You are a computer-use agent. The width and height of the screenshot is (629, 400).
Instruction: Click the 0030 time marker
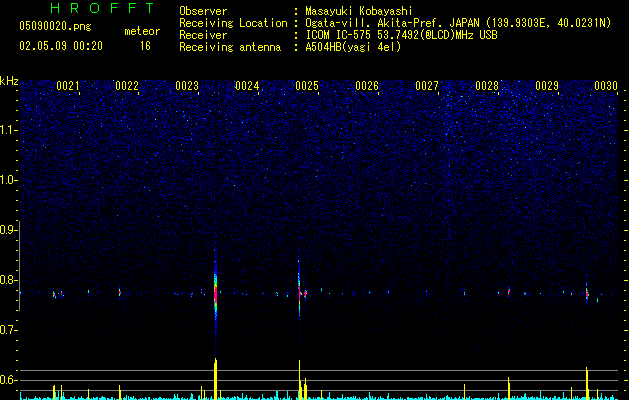606,86
